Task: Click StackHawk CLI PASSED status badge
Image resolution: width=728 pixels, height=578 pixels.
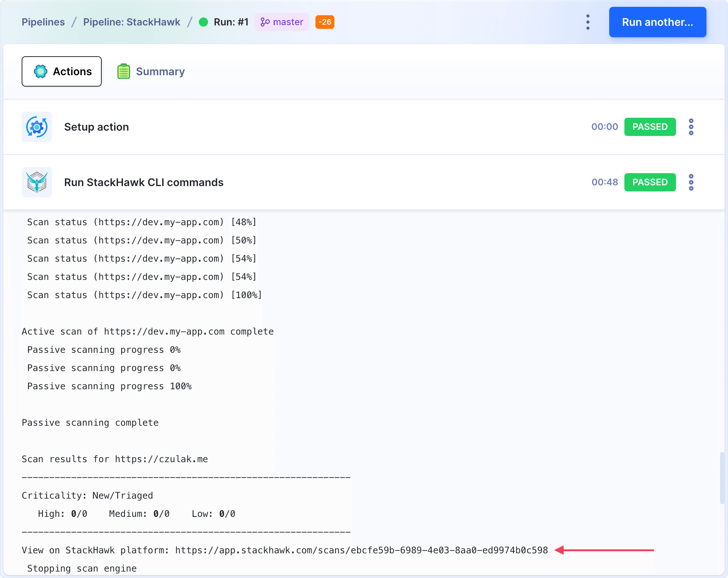Action: click(x=650, y=182)
